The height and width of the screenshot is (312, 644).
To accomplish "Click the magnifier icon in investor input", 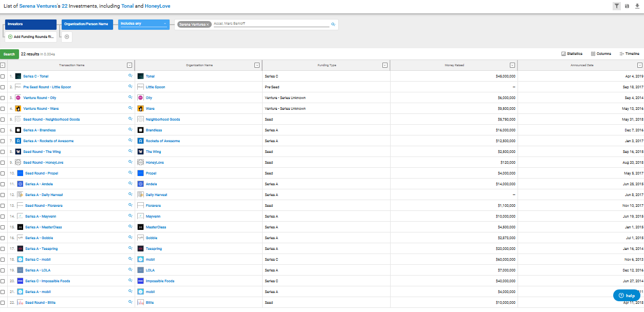I will (x=333, y=24).
